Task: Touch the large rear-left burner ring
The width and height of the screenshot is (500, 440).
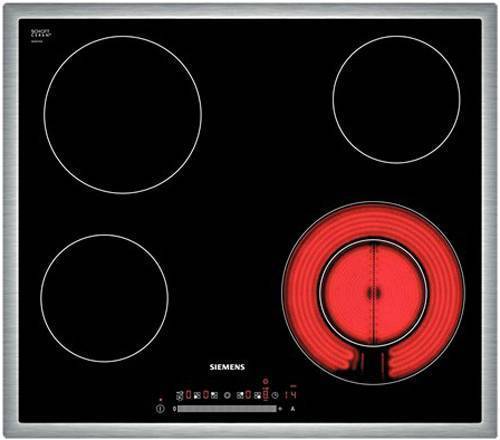Action: pos(123,115)
